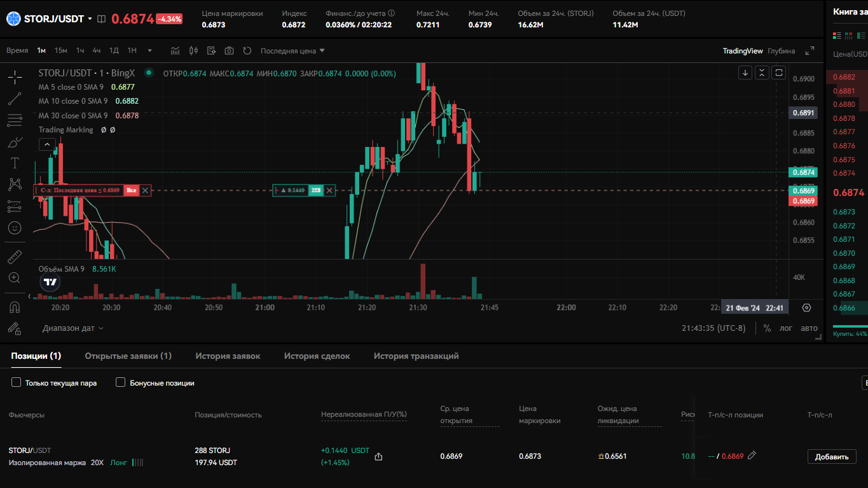Select the 1Н timeframe
Screen dimensions: 868x488
pos(132,50)
